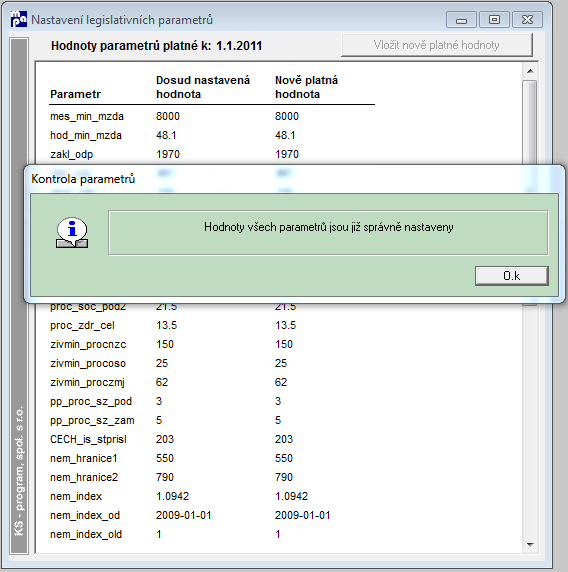
Task: Confirm the dialog with the O.k button
Action: click(511, 276)
